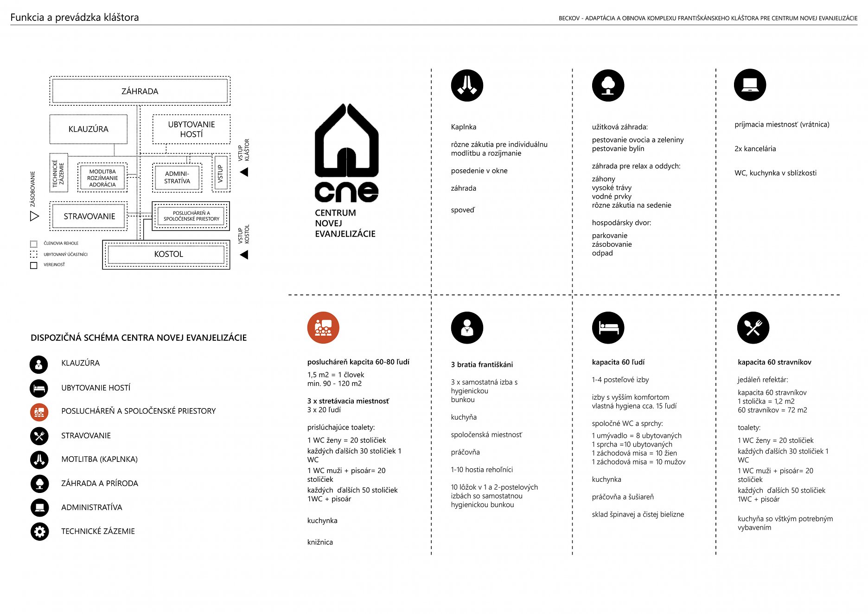Click the black arrow next to VSTUP KLÁŠTOR

[x=244, y=173]
